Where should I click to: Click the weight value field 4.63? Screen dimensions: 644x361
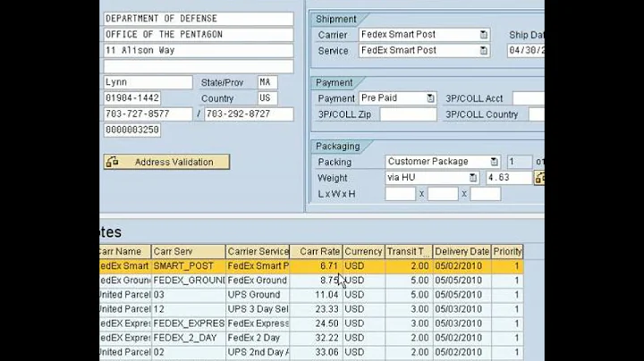click(509, 178)
